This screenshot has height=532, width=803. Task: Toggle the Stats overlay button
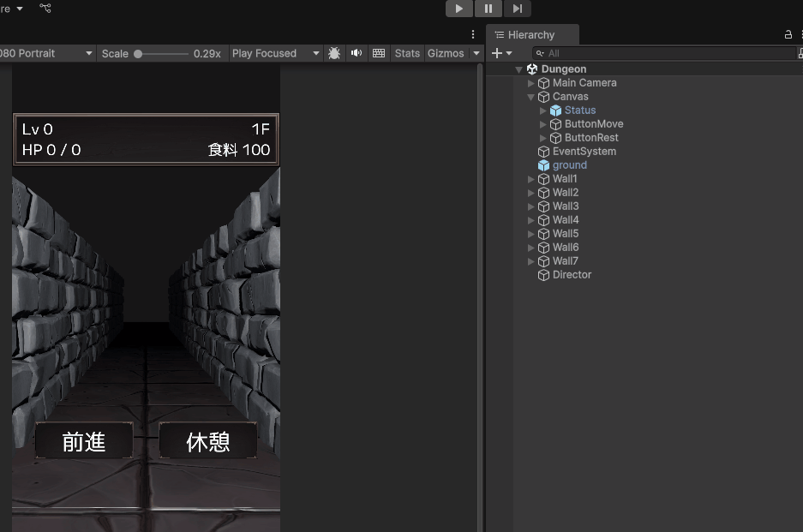[407, 53]
